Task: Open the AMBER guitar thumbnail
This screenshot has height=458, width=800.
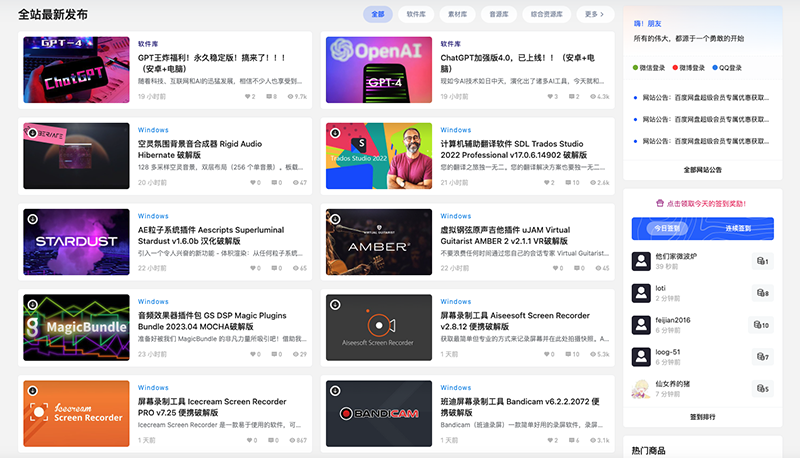Action: click(x=379, y=242)
